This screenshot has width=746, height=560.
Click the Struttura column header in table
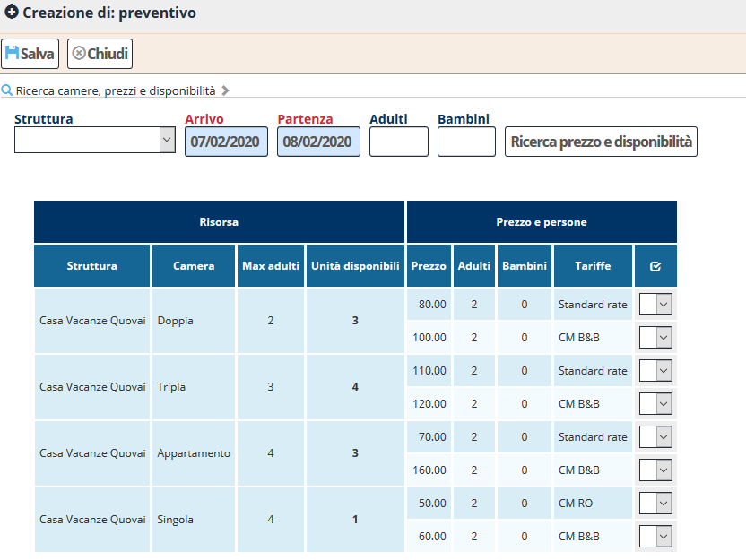91,266
